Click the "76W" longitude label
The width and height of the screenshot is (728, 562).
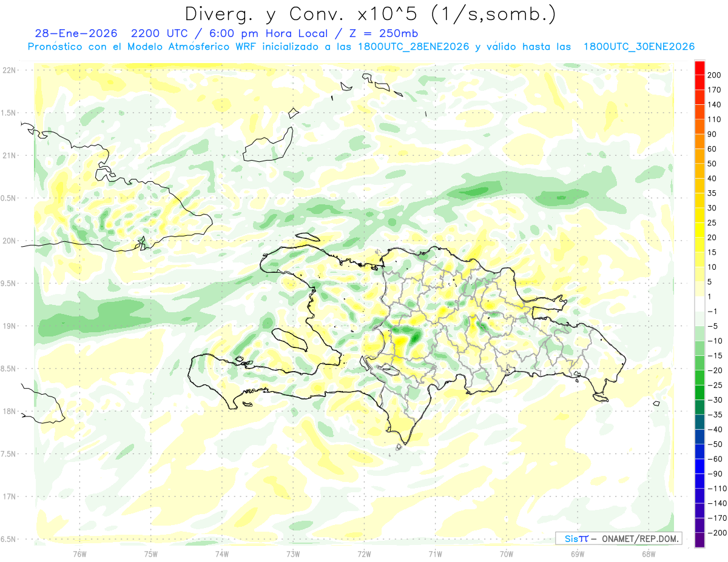(x=79, y=554)
